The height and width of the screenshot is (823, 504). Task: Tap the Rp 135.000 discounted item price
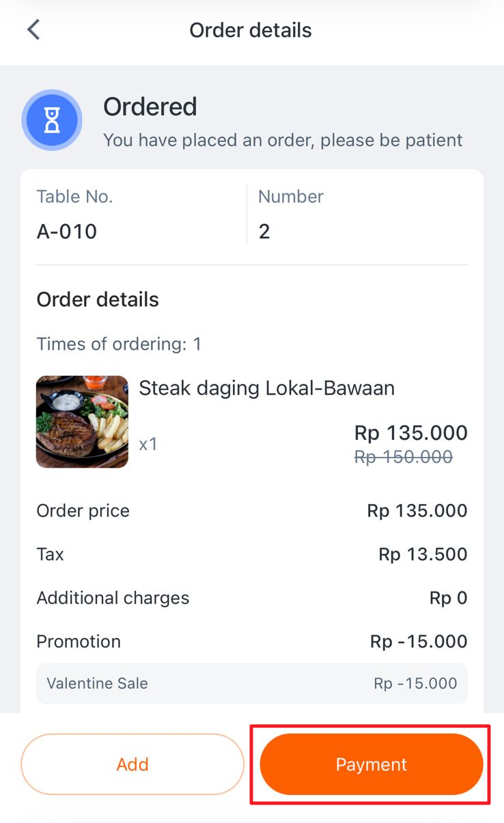pyautogui.click(x=411, y=432)
